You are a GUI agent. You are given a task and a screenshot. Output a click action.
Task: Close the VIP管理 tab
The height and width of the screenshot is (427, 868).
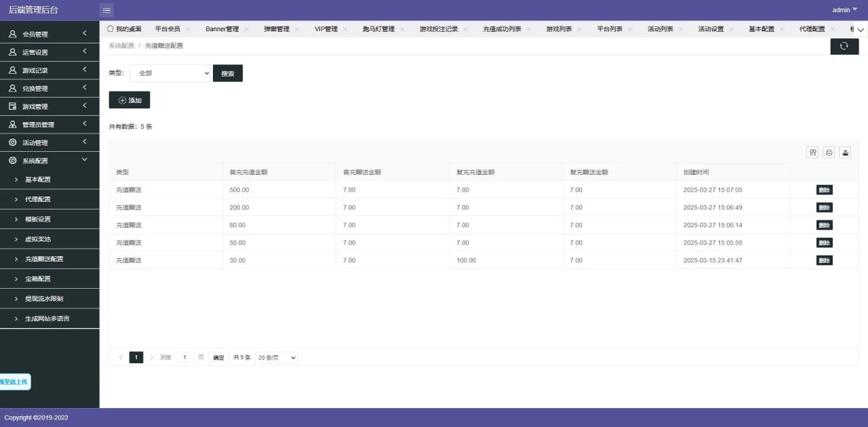(345, 28)
